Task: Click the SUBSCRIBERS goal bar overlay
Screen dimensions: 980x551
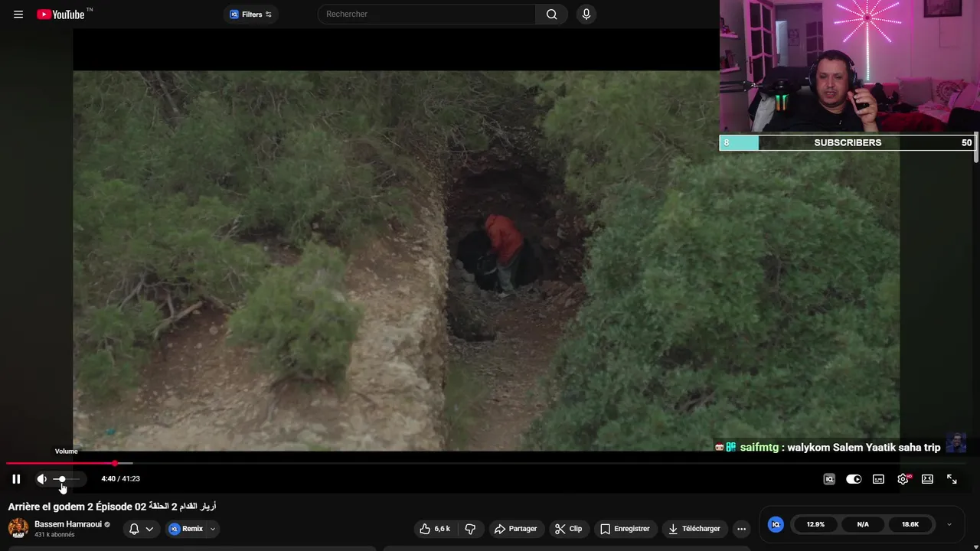Action: pos(847,142)
